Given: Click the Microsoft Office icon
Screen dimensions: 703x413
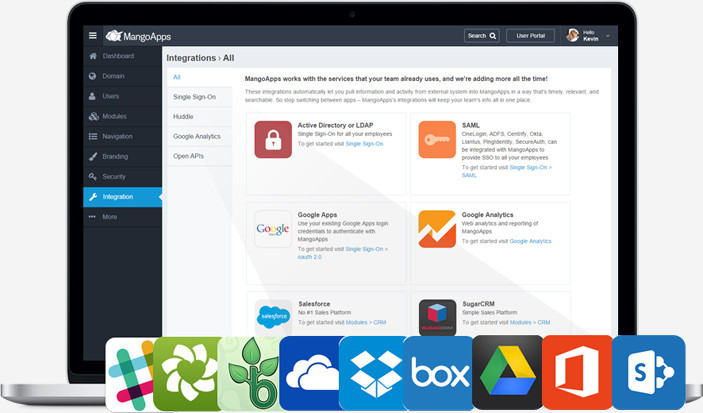Looking at the screenshot, I should [577, 373].
